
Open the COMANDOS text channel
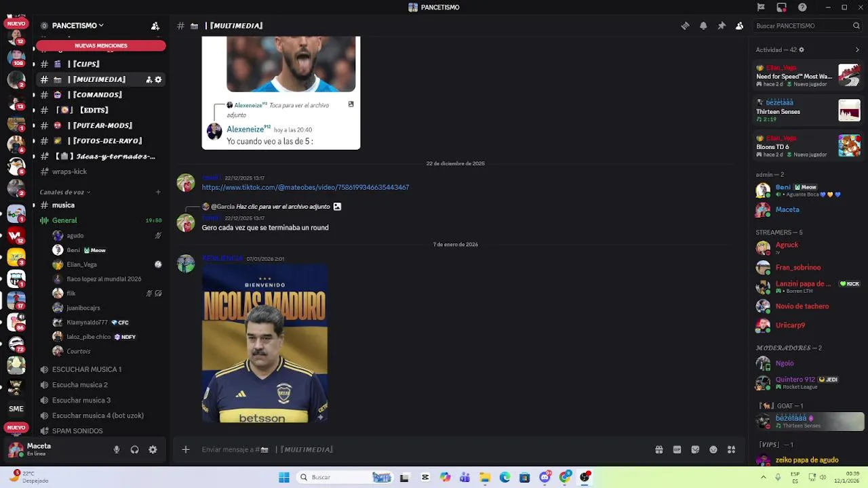100,95
